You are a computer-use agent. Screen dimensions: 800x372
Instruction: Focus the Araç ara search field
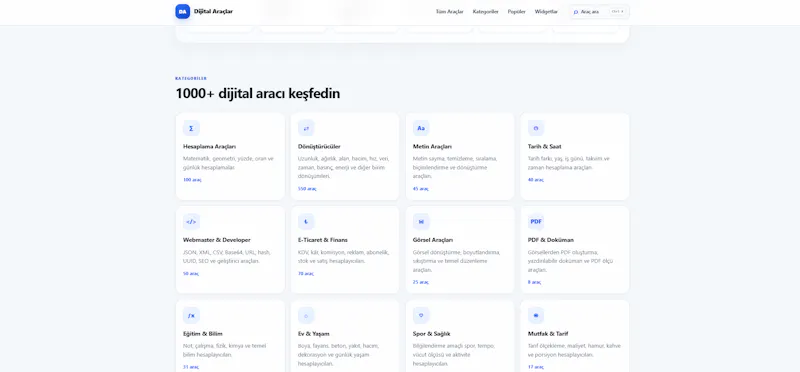tap(599, 12)
